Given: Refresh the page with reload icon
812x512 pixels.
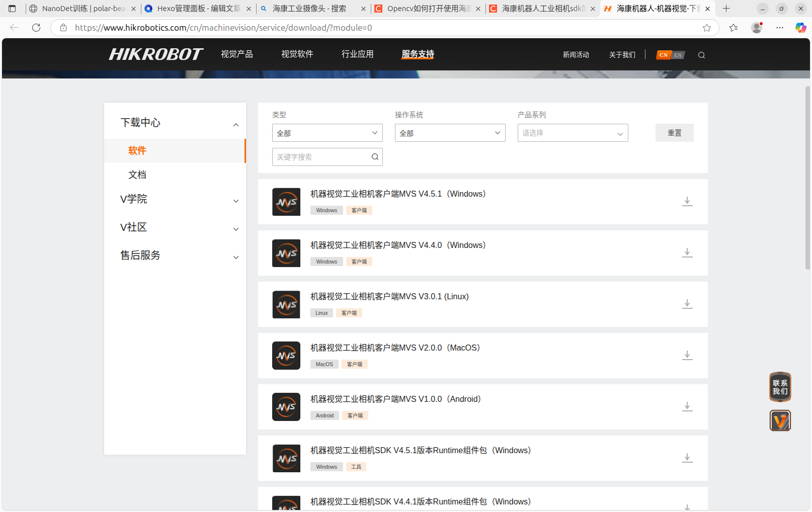Looking at the screenshot, I should tap(36, 28).
